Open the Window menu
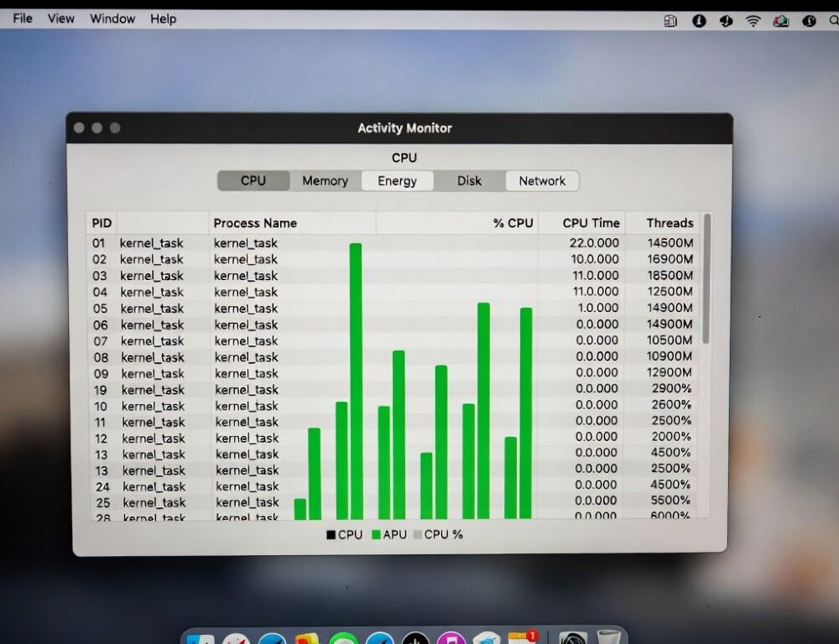839x644 pixels. click(x=112, y=18)
